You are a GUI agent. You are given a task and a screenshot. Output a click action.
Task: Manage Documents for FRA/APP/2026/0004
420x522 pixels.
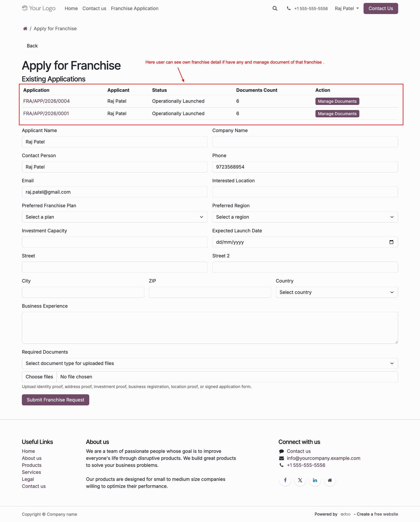click(337, 101)
